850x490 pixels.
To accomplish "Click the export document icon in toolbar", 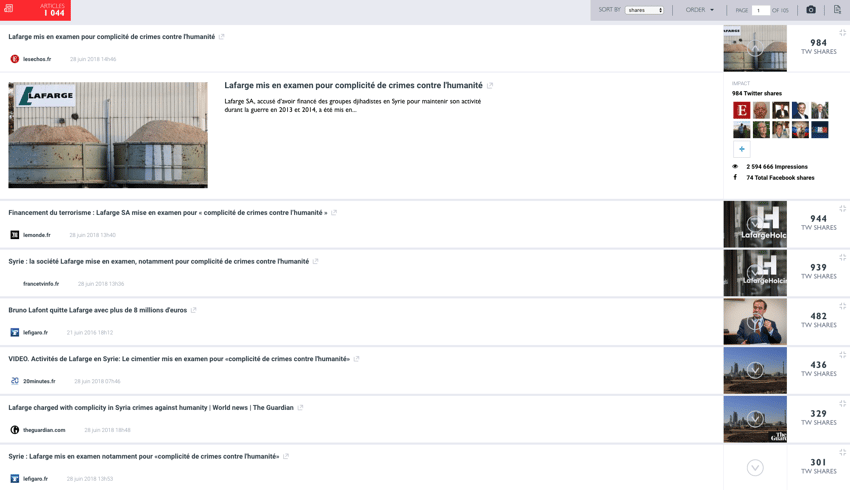I will (836, 10).
